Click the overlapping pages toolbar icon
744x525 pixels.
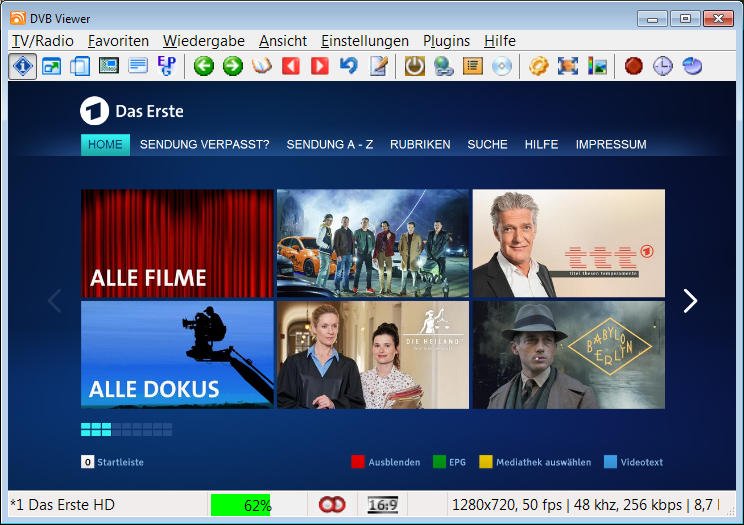(x=80, y=66)
